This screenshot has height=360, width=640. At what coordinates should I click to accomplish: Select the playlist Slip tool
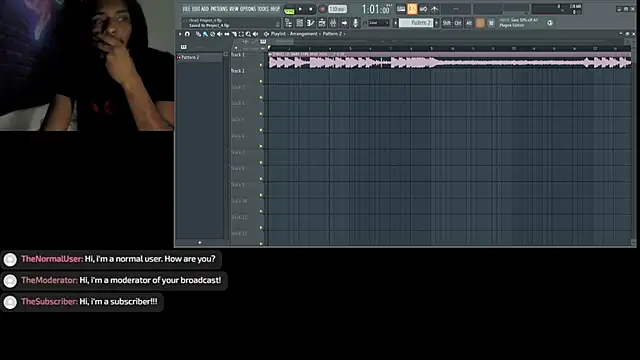tap(227, 34)
